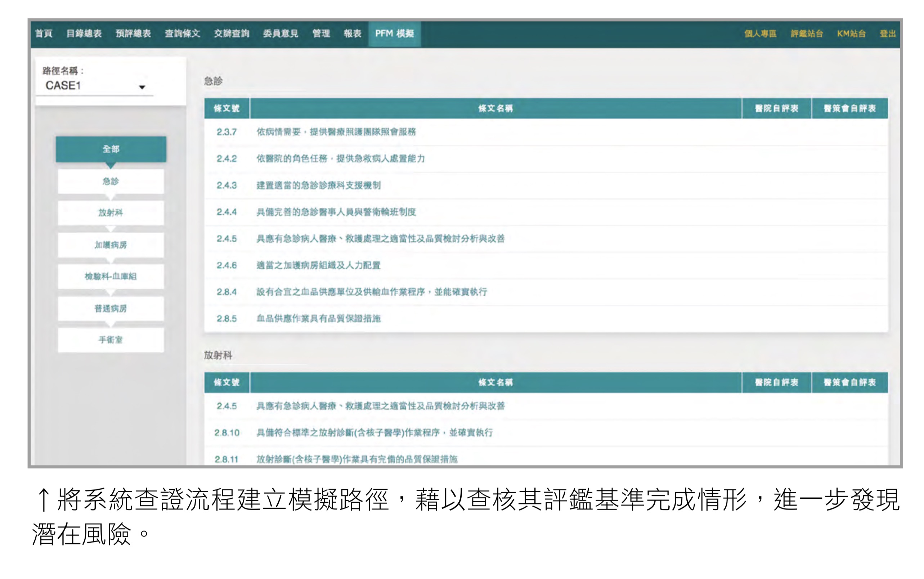Select the 全部 path step button
The width and height of the screenshot is (924, 579).
pos(111,149)
